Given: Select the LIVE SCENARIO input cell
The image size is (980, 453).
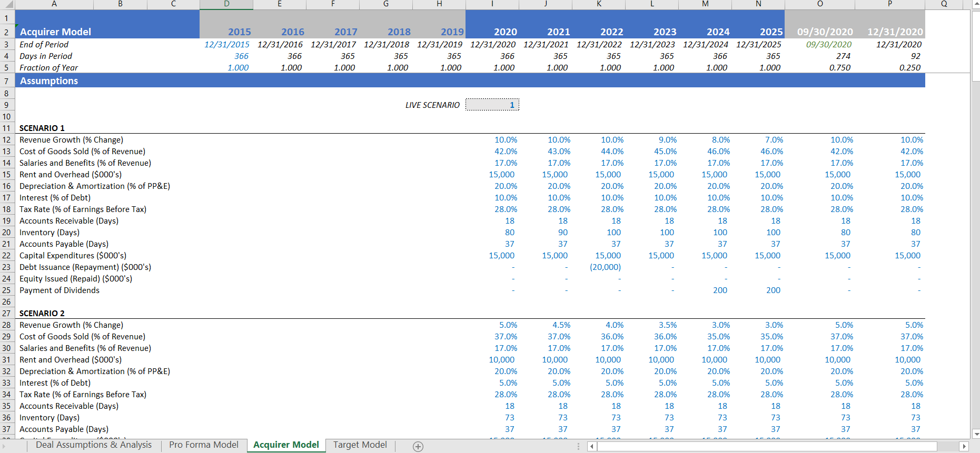Looking at the screenshot, I should [492, 105].
